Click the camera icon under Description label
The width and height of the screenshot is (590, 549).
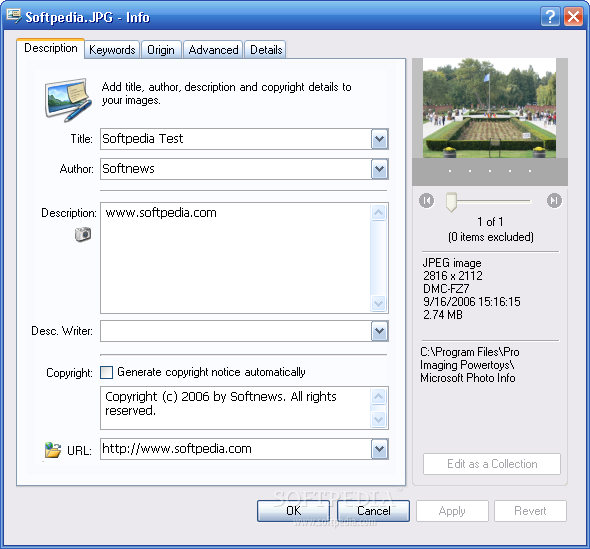coord(83,234)
